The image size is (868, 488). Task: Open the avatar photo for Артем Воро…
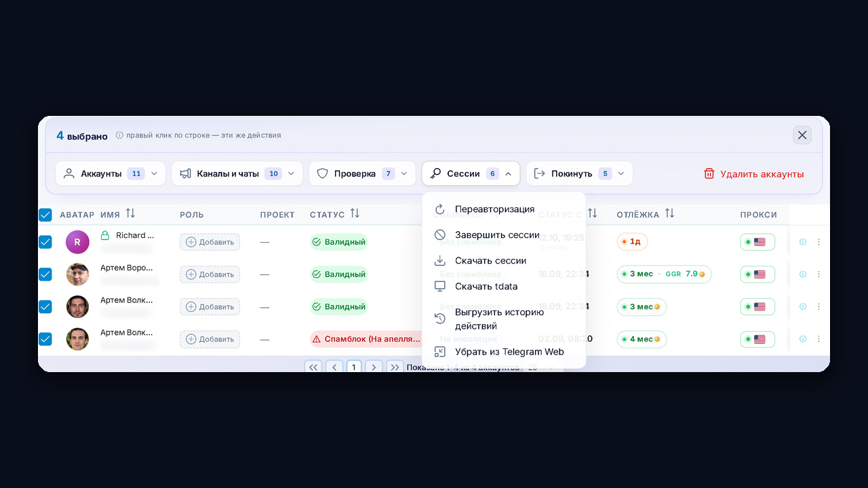coord(77,274)
